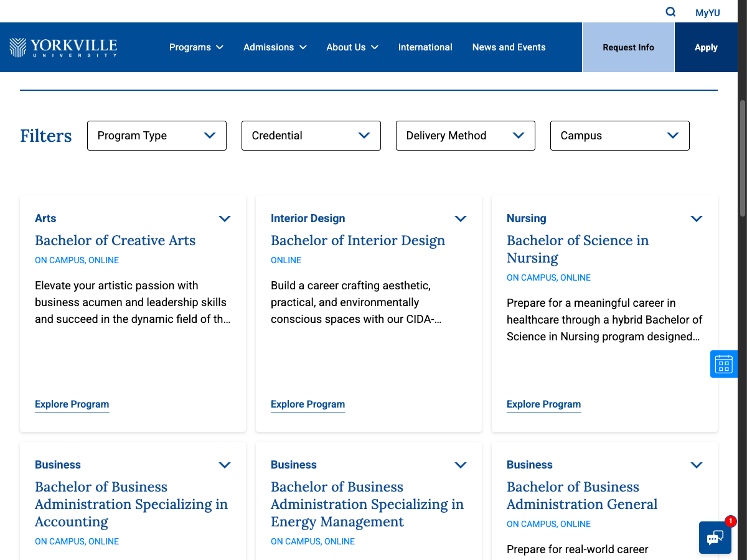Click the Request Info button

click(x=628, y=47)
